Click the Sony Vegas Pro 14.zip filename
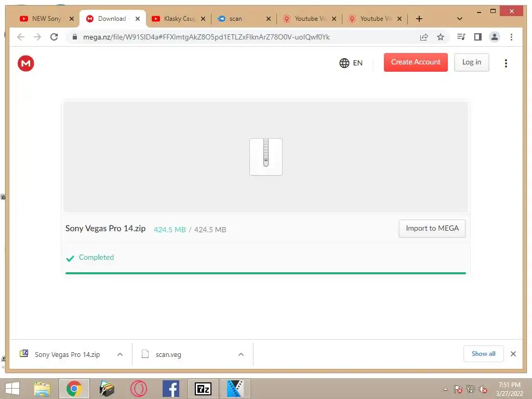This screenshot has width=532, height=399. coord(105,229)
